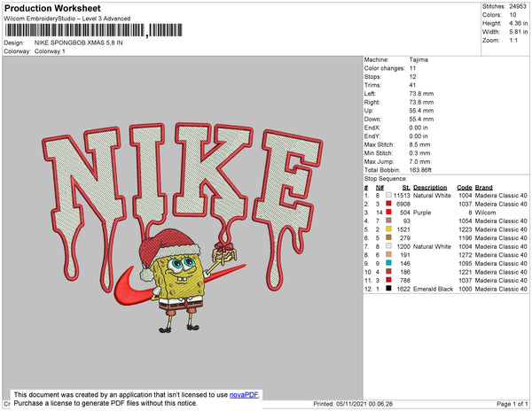Screen dimensions: 532x411
Task: Click the 'Colorway 1' value
Action: click(x=50, y=51)
